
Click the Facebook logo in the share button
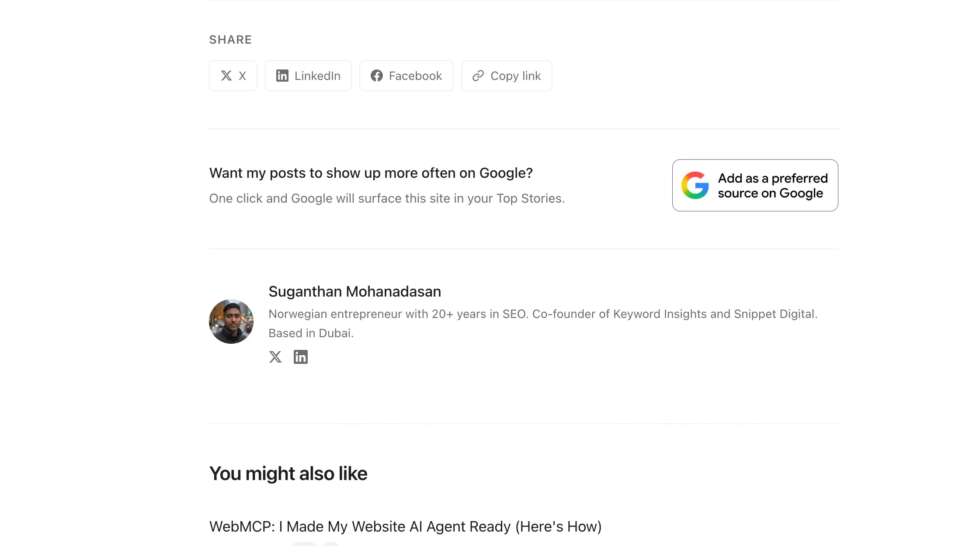pyautogui.click(x=376, y=76)
